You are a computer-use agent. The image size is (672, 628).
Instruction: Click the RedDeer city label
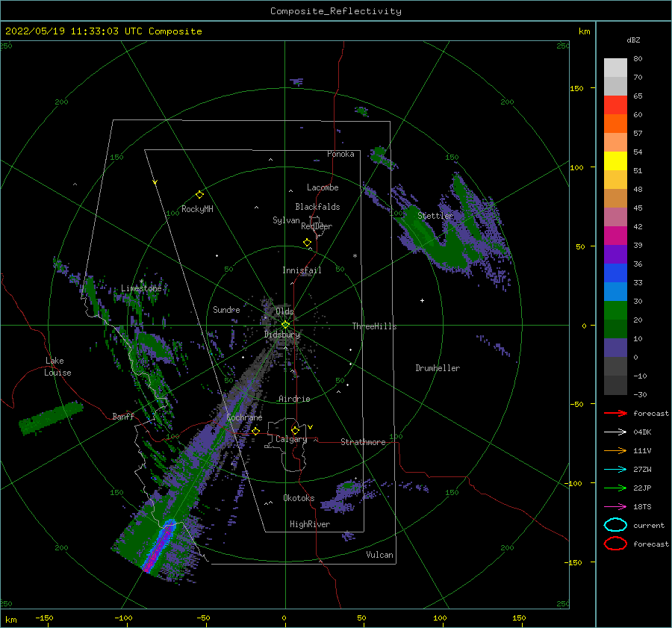click(x=317, y=226)
